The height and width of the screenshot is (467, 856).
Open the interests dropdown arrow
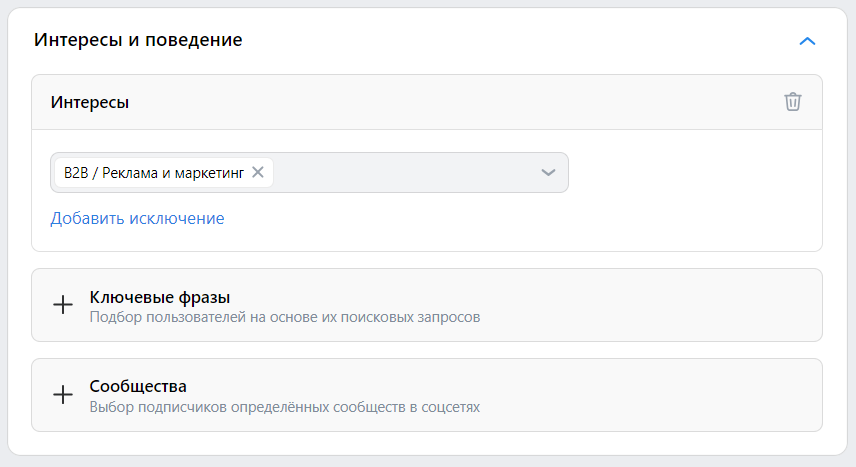coord(548,173)
